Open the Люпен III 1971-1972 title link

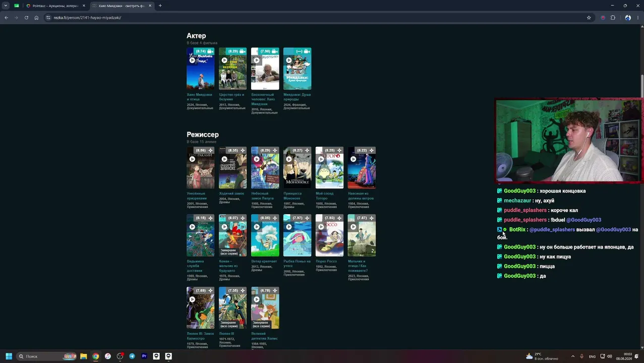pyautogui.click(x=226, y=334)
